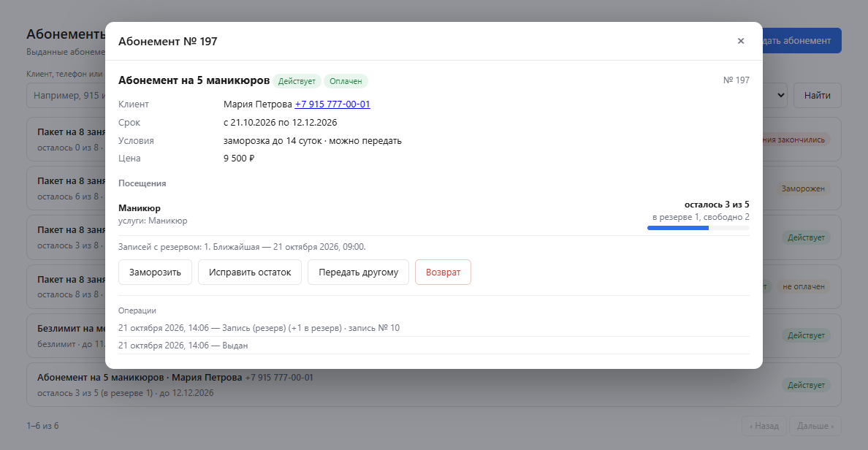
Task: Click the Manicure visits progress bar
Action: pos(698,228)
